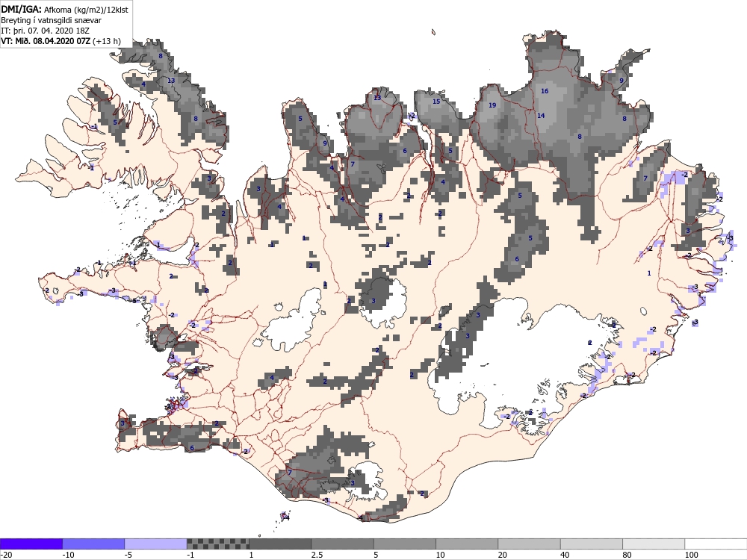Click the '2.5' legend scale label
The width and height of the screenshot is (747, 560).
point(316,555)
